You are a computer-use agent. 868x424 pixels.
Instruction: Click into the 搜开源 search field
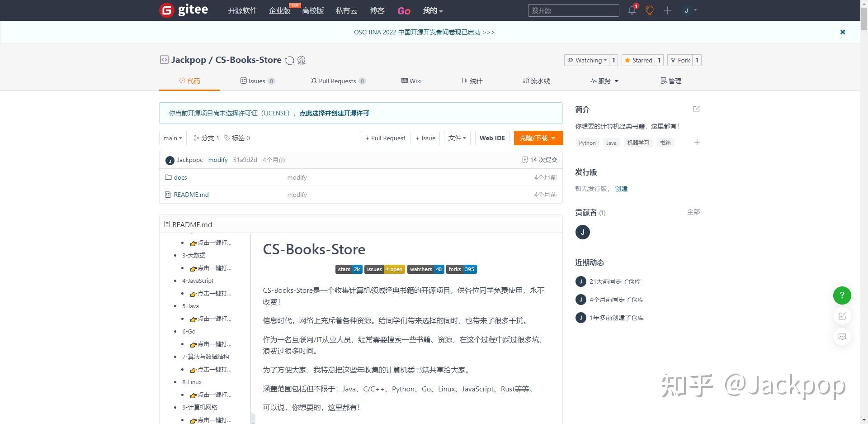(x=573, y=10)
